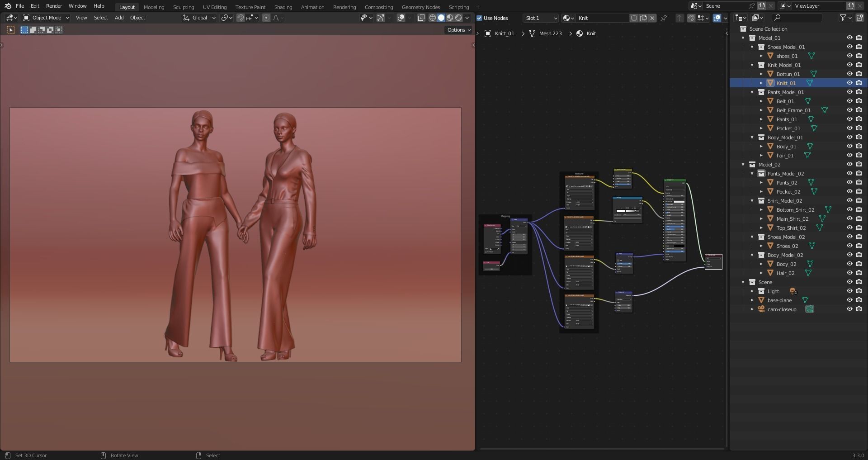Screen dimensions: 868x460
Task: Disable rendering of Body_02 camera icon
Action: (859, 264)
